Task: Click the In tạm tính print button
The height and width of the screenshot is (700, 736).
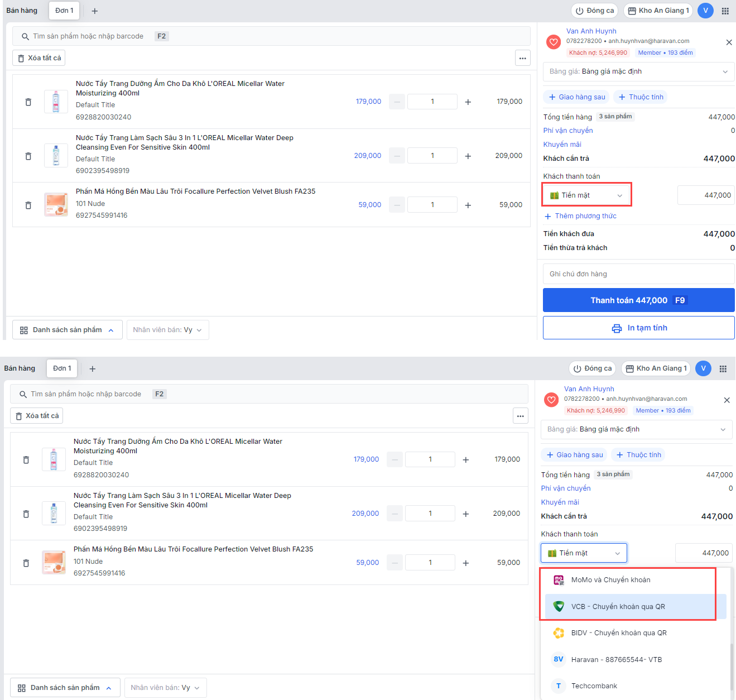Action: (x=638, y=328)
